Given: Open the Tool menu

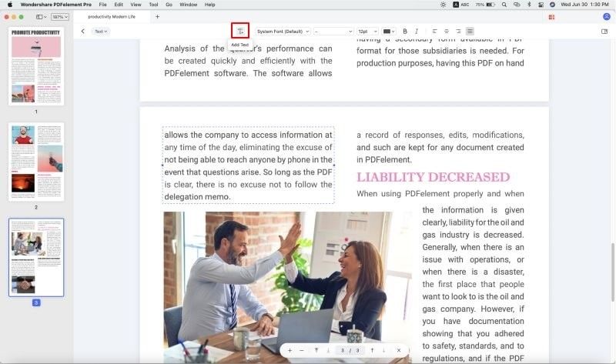Looking at the screenshot, I should [153, 5].
